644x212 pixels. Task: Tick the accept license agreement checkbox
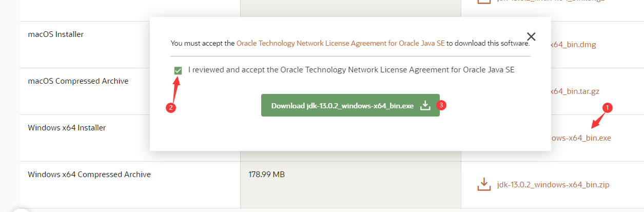click(178, 70)
